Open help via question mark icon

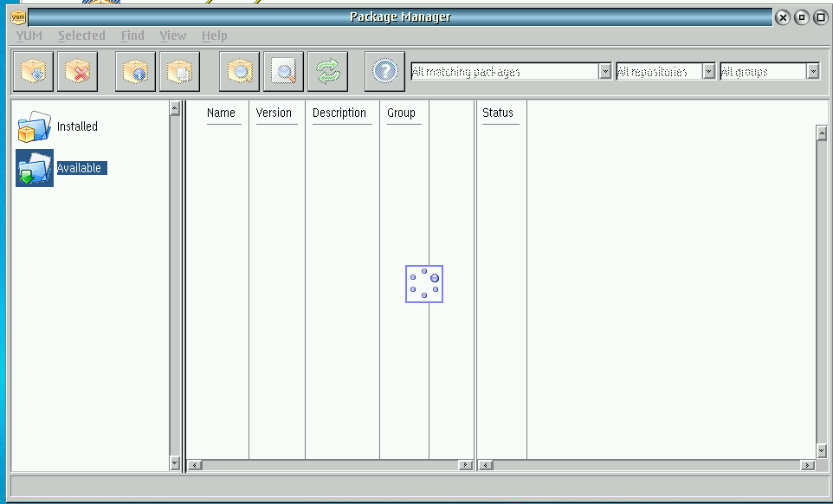click(x=385, y=71)
